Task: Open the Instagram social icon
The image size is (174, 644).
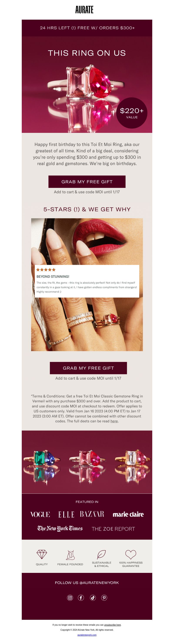Action: pyautogui.click(x=70, y=598)
